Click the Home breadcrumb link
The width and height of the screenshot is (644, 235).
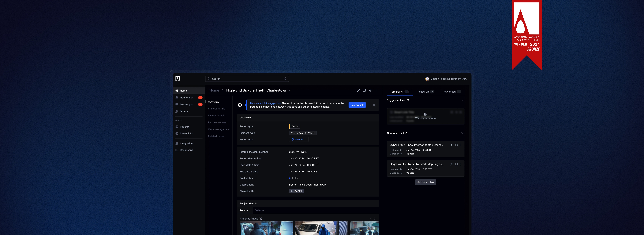(x=214, y=90)
